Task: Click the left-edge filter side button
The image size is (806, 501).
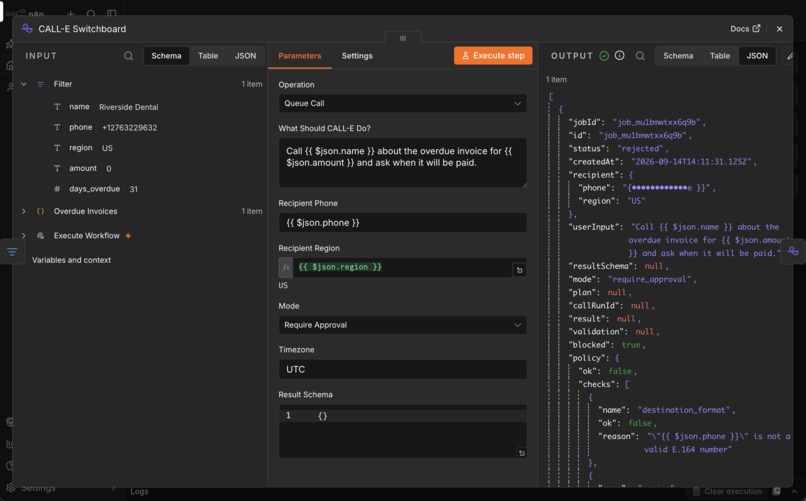Action: tap(12, 252)
